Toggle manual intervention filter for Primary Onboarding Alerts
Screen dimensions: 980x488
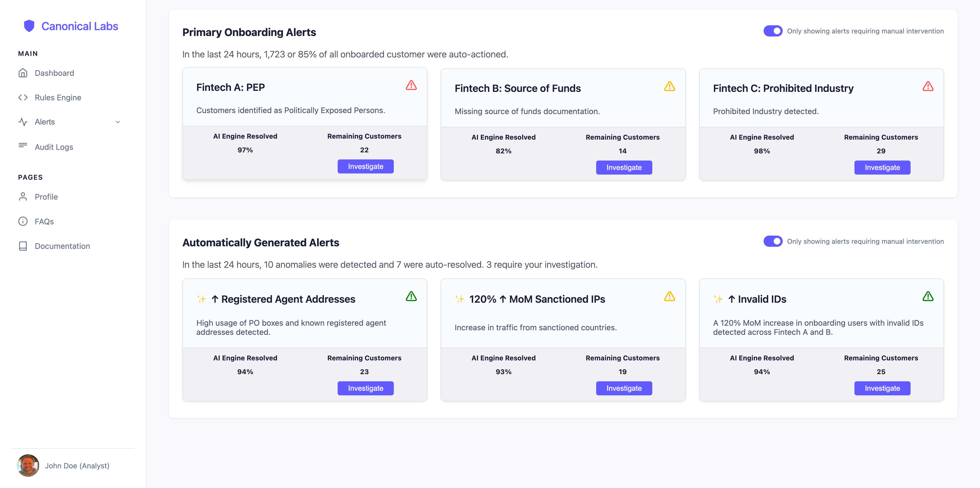(772, 31)
